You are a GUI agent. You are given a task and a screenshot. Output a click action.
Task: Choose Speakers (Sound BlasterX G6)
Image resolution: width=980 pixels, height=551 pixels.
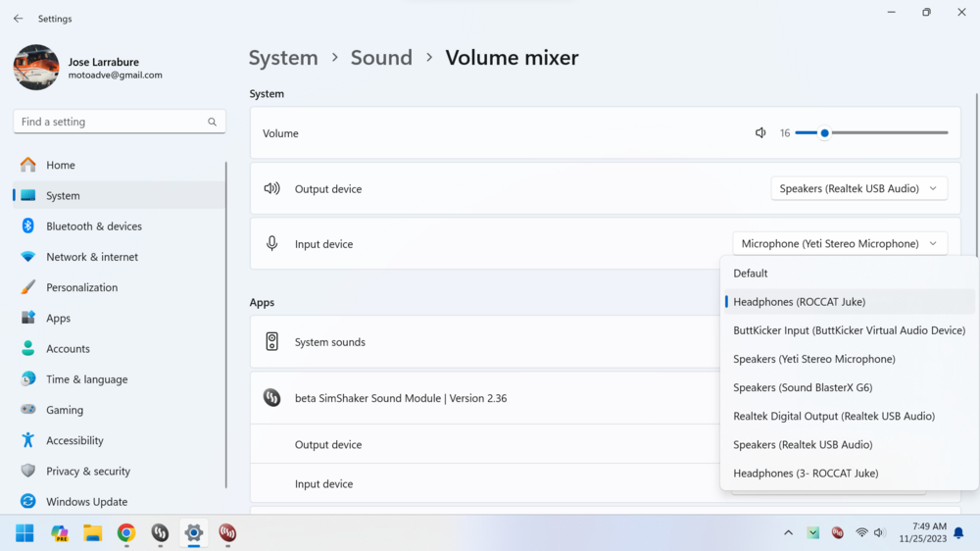pos(802,387)
